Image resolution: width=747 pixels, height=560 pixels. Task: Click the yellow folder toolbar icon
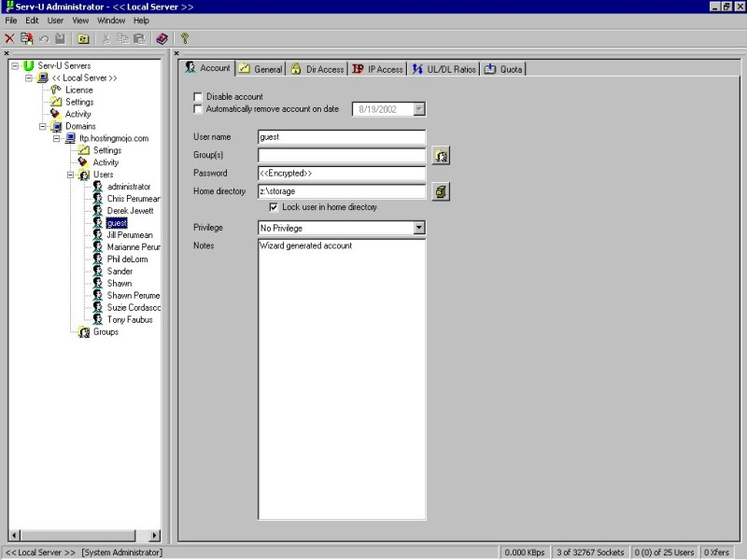(x=83, y=38)
